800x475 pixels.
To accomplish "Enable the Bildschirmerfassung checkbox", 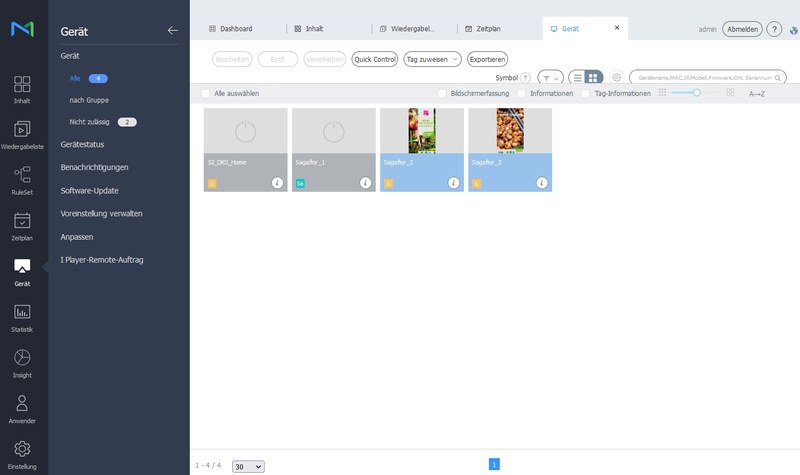I will coord(442,93).
